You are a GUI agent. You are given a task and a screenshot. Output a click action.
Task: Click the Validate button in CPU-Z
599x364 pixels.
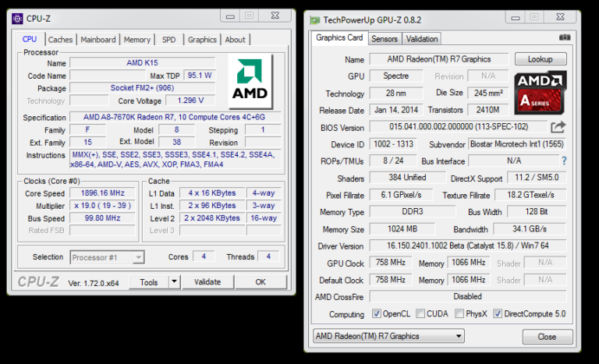(x=207, y=282)
